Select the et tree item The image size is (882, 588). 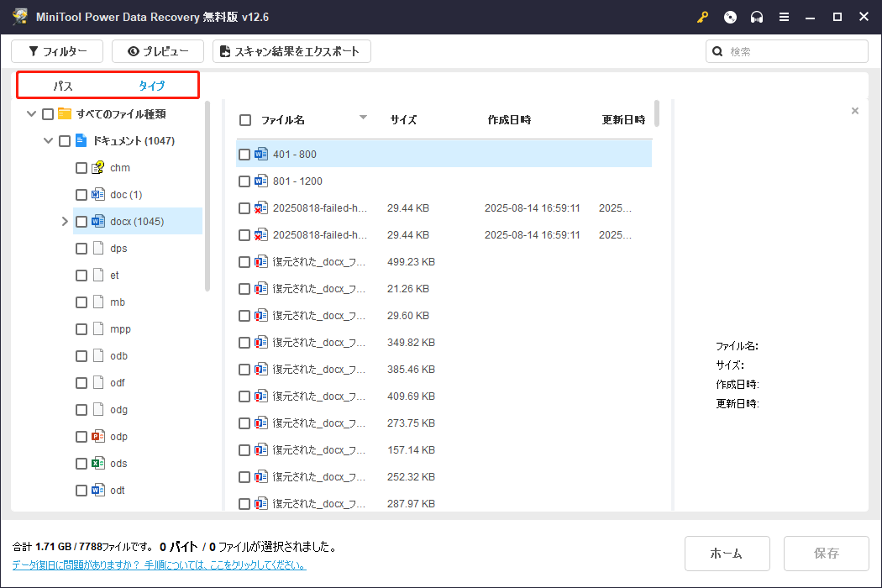(114, 276)
